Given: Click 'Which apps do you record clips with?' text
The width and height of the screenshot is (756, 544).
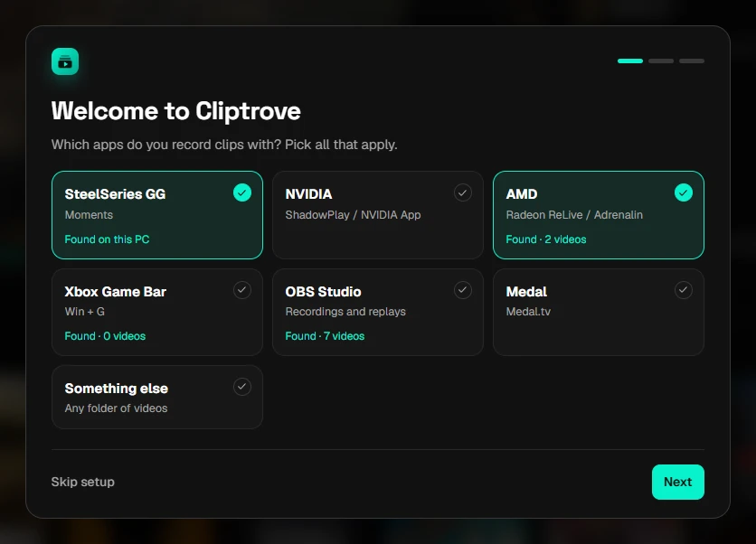Looking at the screenshot, I should click(166, 145).
